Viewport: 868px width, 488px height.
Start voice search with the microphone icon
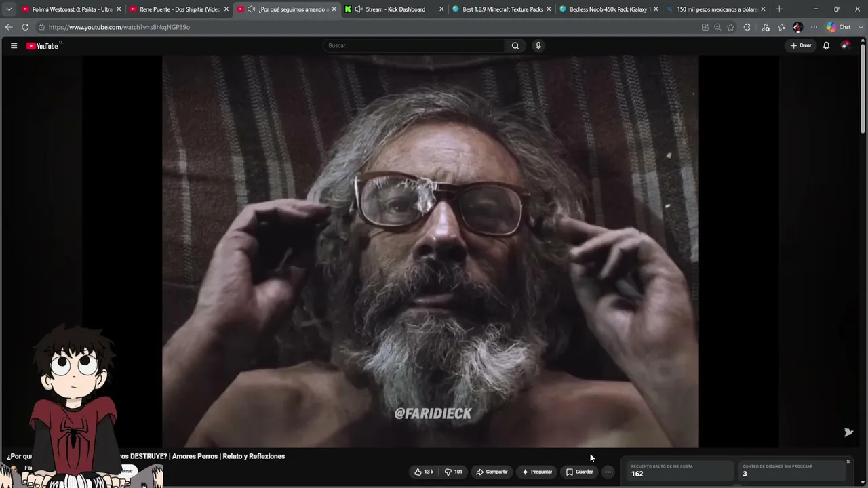[x=538, y=46]
